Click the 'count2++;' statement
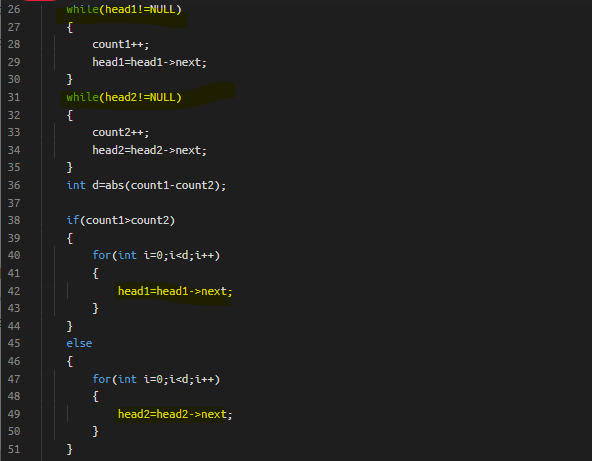 pos(121,132)
